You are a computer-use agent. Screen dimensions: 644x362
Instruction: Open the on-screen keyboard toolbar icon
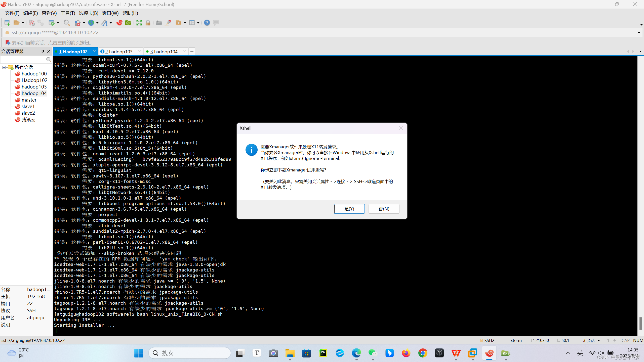click(x=158, y=23)
